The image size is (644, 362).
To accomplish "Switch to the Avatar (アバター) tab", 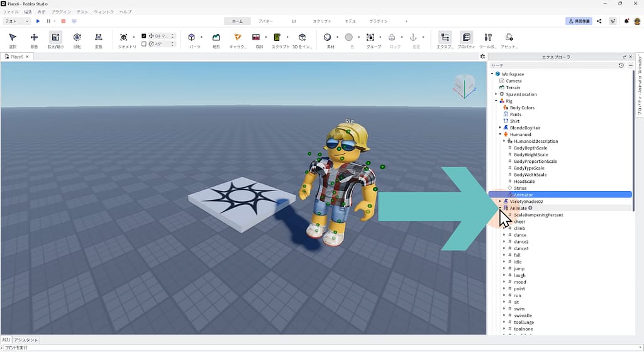I will pos(265,21).
